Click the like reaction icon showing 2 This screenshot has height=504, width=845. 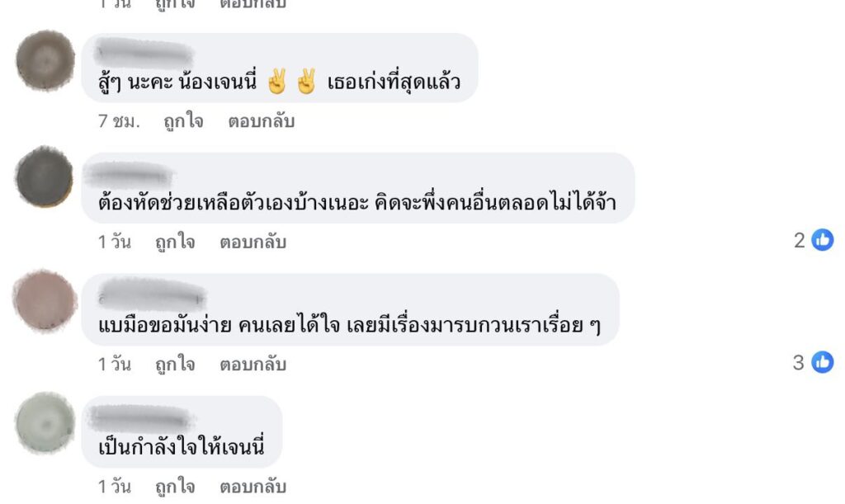coord(823,239)
